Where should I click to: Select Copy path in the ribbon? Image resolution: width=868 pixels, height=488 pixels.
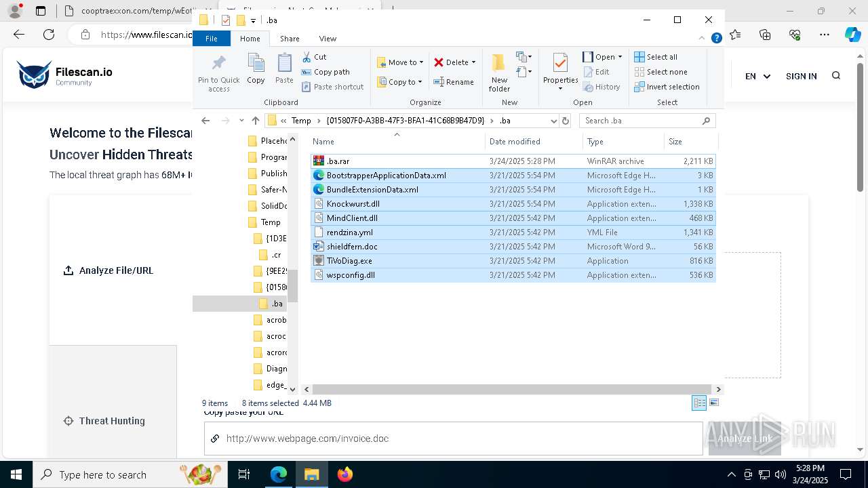point(325,72)
